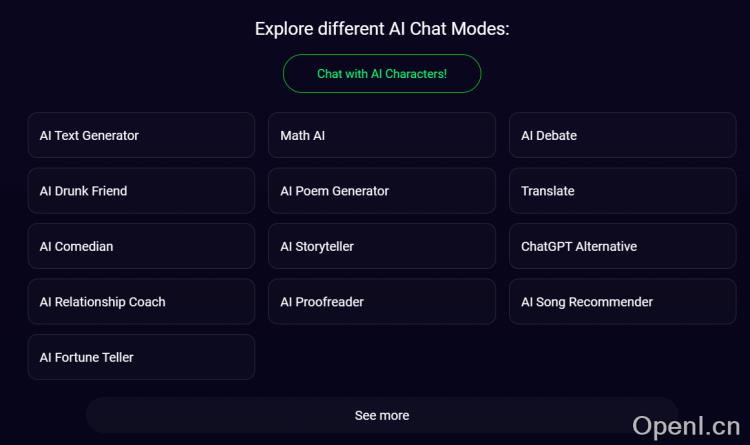Expand the list with See more
Viewport: 750px width, 445px height.
[x=381, y=415]
